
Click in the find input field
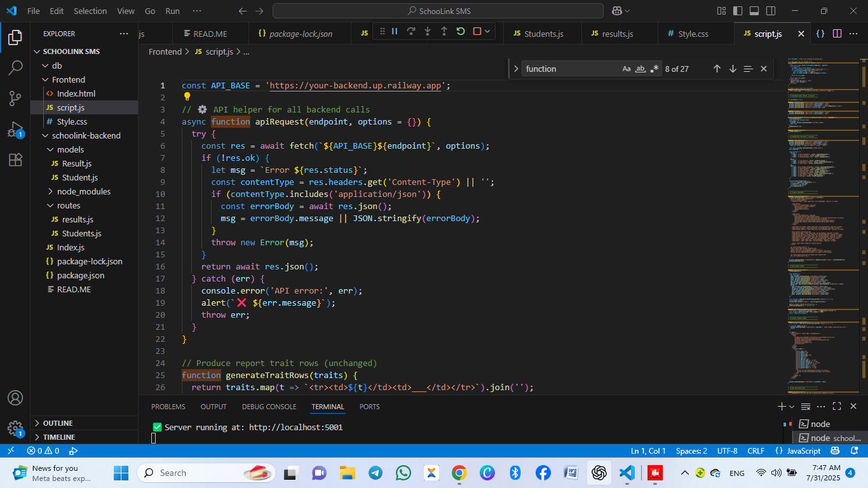pyautogui.click(x=570, y=69)
